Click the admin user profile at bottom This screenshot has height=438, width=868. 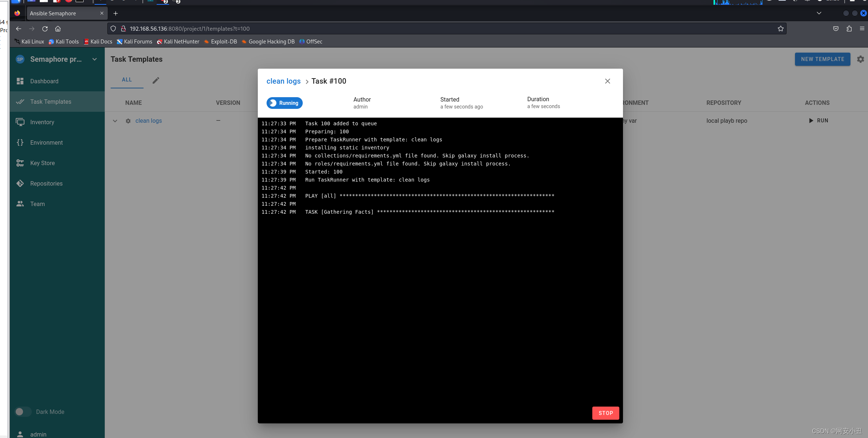(37, 434)
